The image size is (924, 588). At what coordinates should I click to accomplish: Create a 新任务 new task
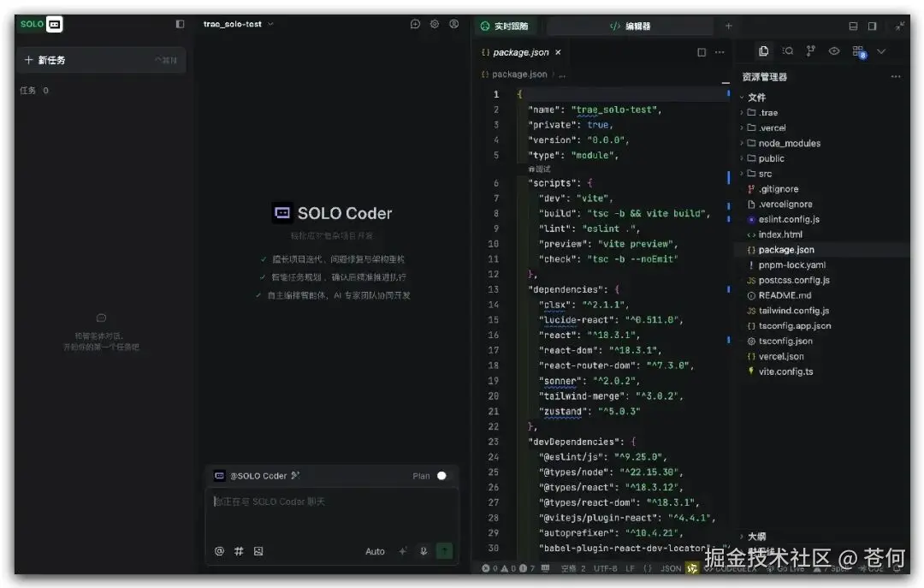point(101,60)
